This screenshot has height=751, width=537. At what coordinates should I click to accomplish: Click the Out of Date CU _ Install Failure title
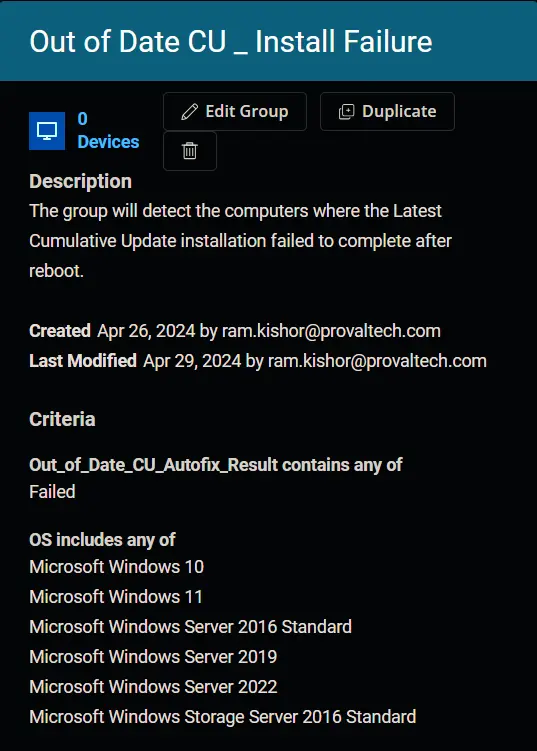point(231,41)
